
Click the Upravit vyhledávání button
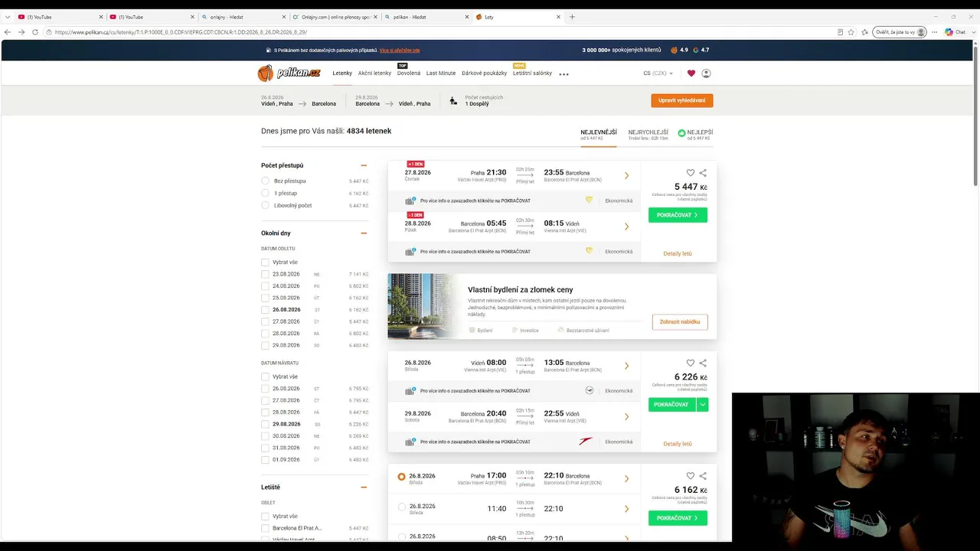[x=682, y=100]
